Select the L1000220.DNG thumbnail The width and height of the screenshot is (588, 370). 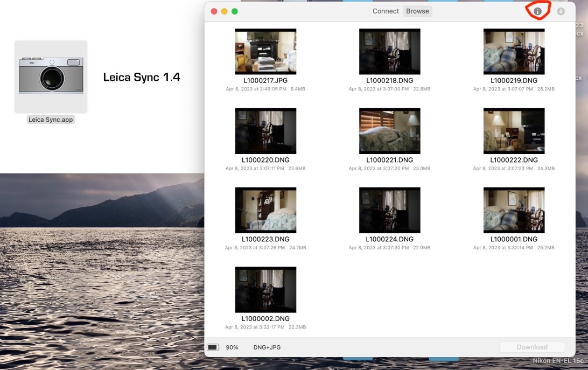265,131
